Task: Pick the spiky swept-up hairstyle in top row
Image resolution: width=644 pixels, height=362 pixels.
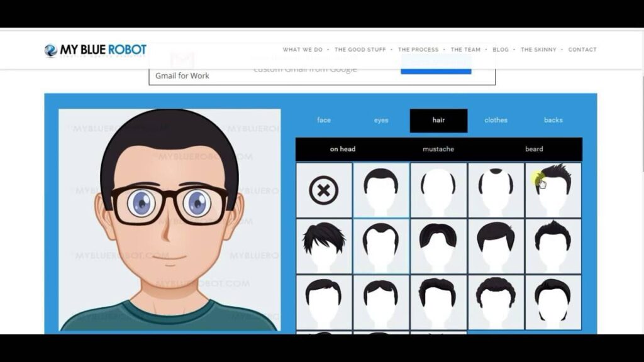Action: click(553, 190)
